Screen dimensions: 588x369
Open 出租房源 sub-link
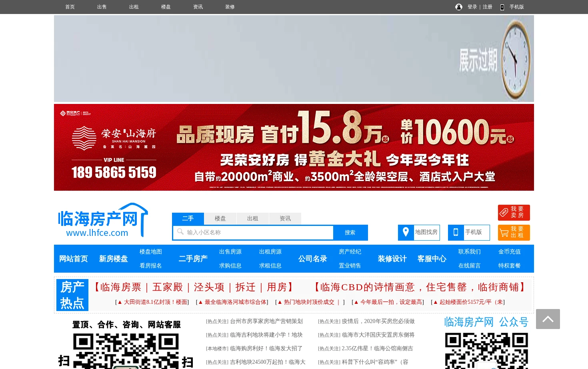[x=270, y=251]
